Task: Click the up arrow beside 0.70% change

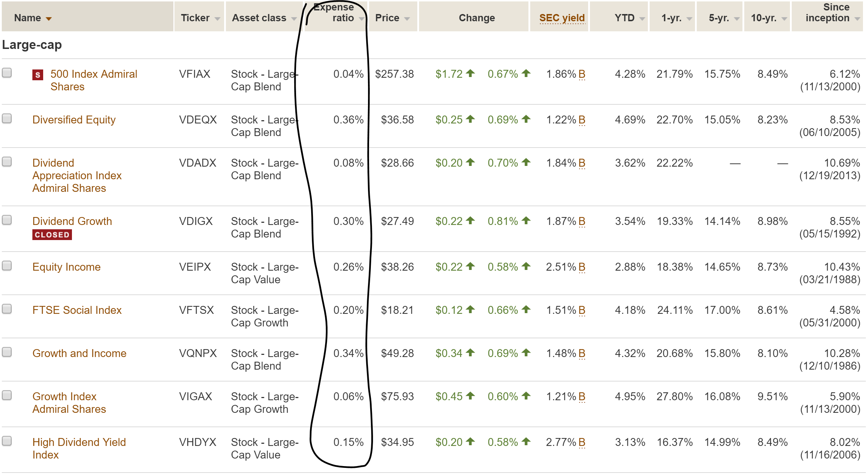Action: (526, 162)
